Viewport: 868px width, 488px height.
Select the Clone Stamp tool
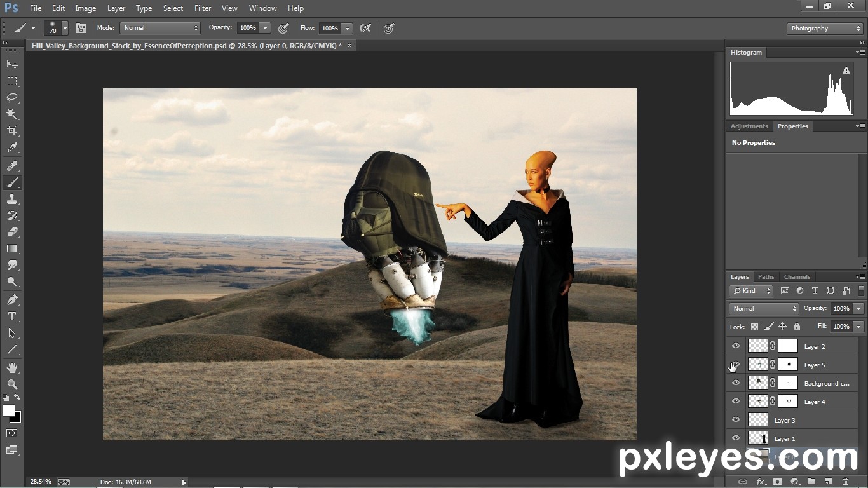point(12,199)
